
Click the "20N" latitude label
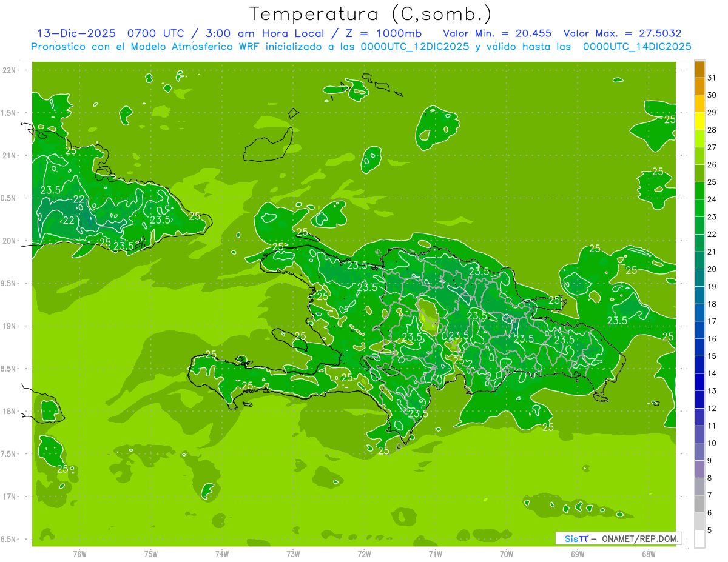(x=9, y=241)
